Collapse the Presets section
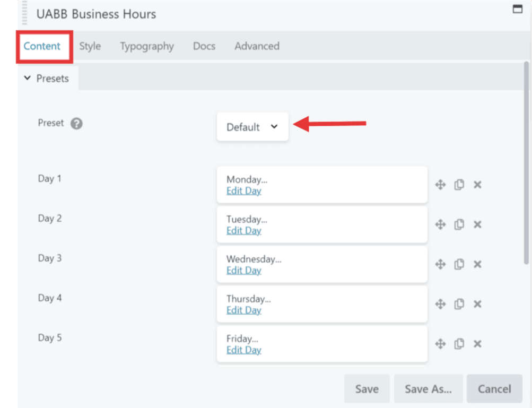 (47, 79)
